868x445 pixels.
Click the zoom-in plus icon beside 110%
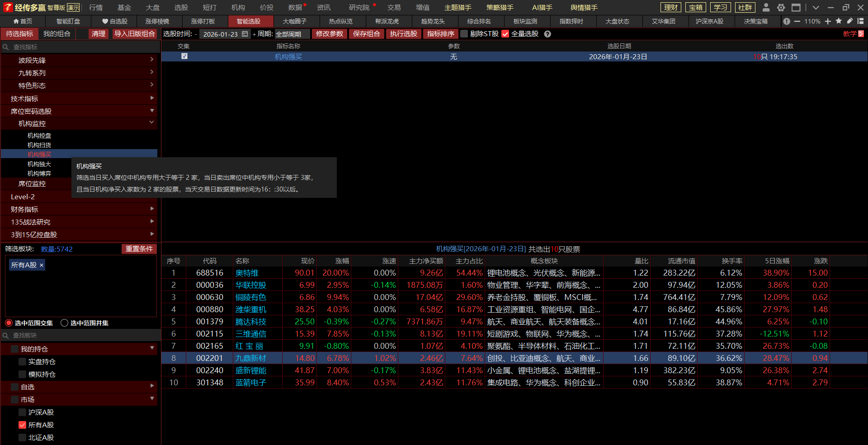click(828, 21)
